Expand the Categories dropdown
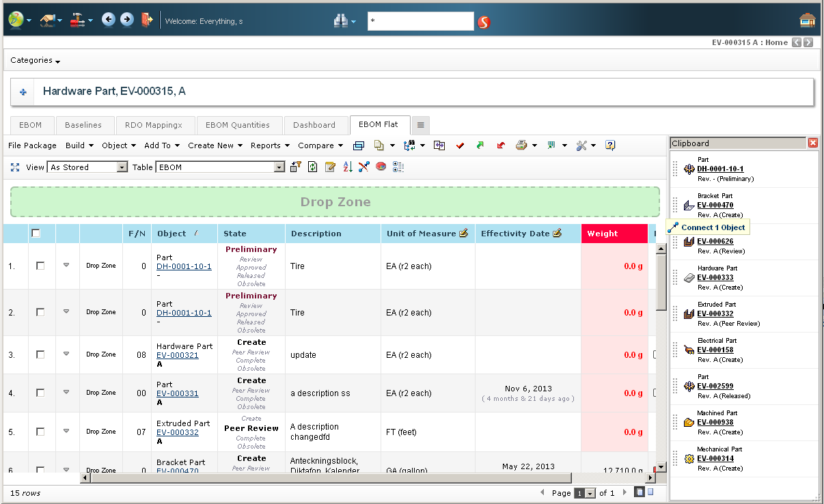 pos(36,61)
